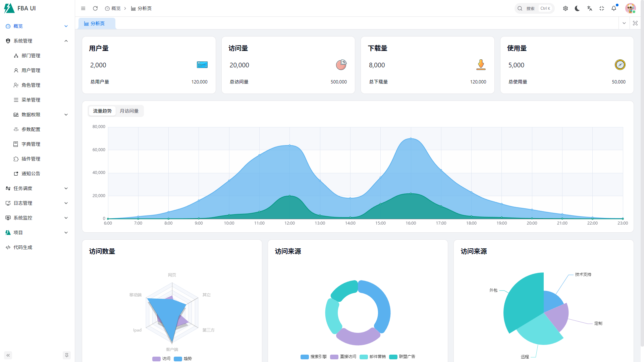Open the notification bell

tap(613, 8)
